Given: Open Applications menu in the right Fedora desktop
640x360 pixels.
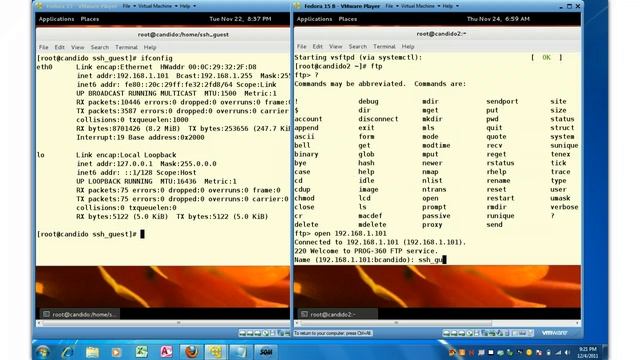Looking at the screenshot, I should tap(314, 19).
